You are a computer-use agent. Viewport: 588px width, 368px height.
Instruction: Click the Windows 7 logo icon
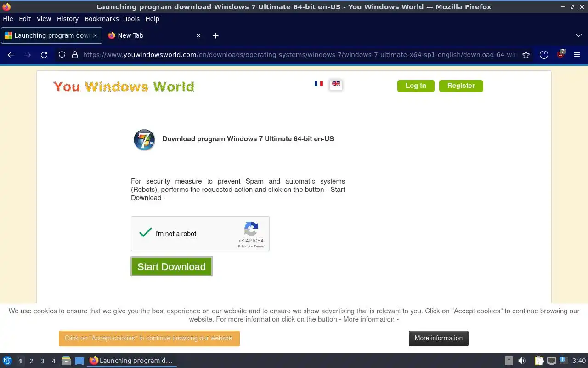coord(144,140)
